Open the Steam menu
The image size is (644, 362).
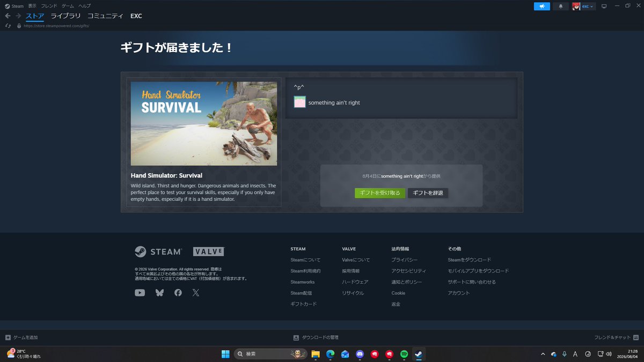click(14, 6)
